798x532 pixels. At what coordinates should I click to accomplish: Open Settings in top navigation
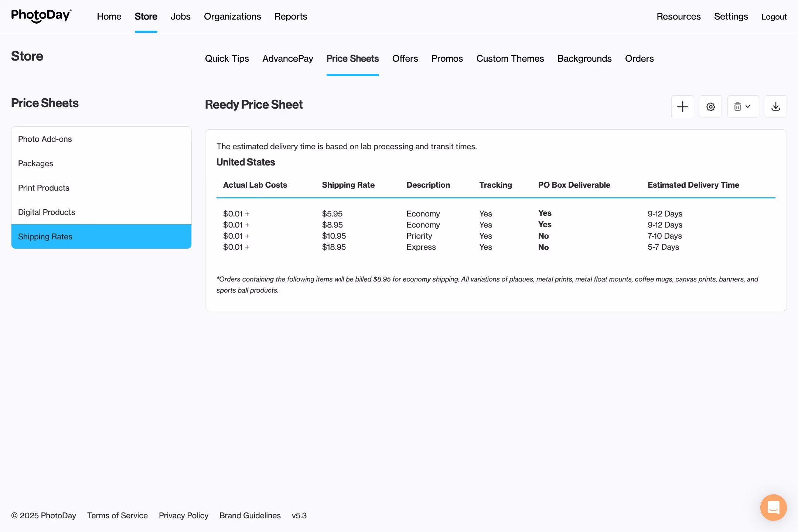(731, 17)
